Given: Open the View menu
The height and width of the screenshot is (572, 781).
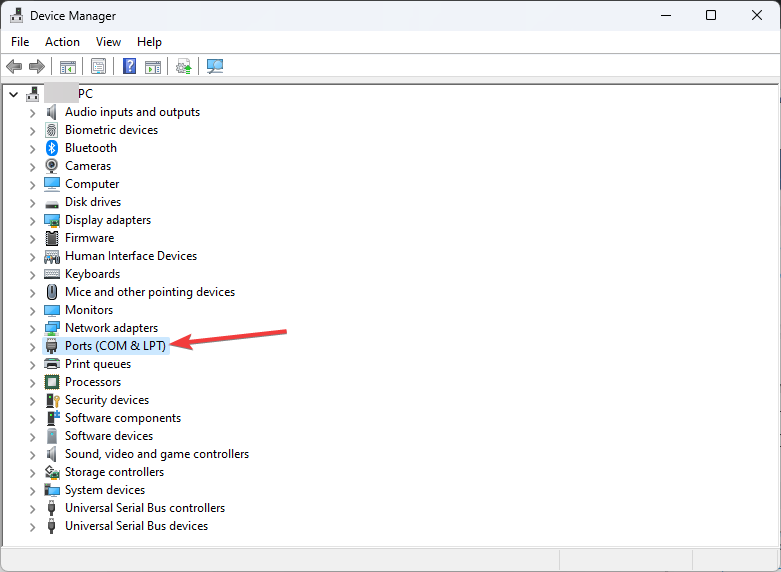Looking at the screenshot, I should point(108,42).
